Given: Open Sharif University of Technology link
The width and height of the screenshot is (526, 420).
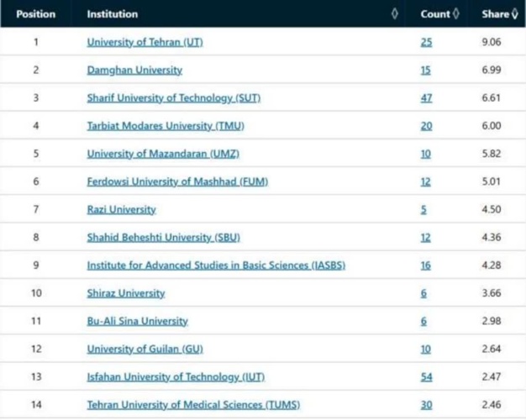Looking at the screenshot, I should (174, 98).
